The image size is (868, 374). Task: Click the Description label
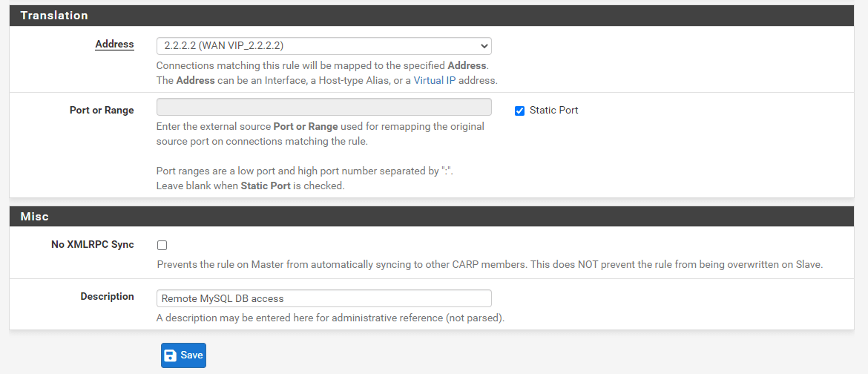108,296
